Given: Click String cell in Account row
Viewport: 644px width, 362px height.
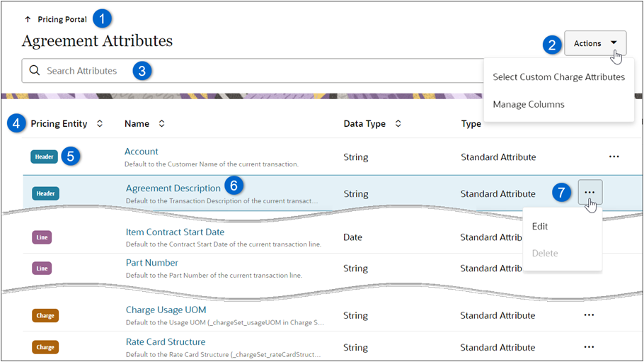Looking at the screenshot, I should click(356, 157).
